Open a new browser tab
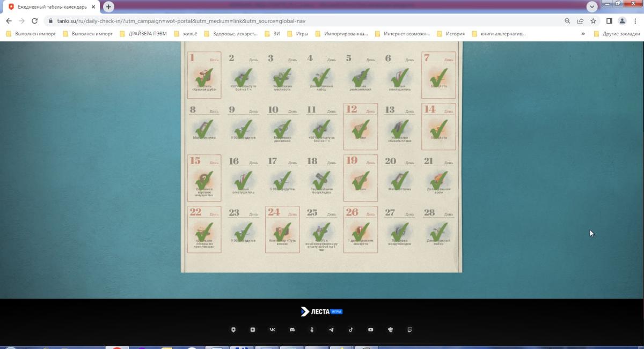 [109, 7]
